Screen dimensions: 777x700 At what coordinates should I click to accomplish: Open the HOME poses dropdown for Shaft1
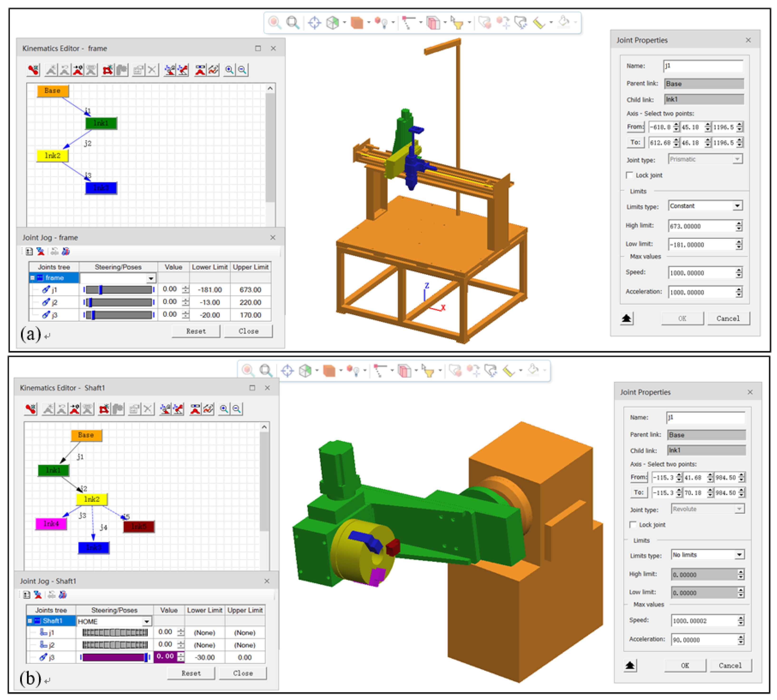pyautogui.click(x=147, y=622)
